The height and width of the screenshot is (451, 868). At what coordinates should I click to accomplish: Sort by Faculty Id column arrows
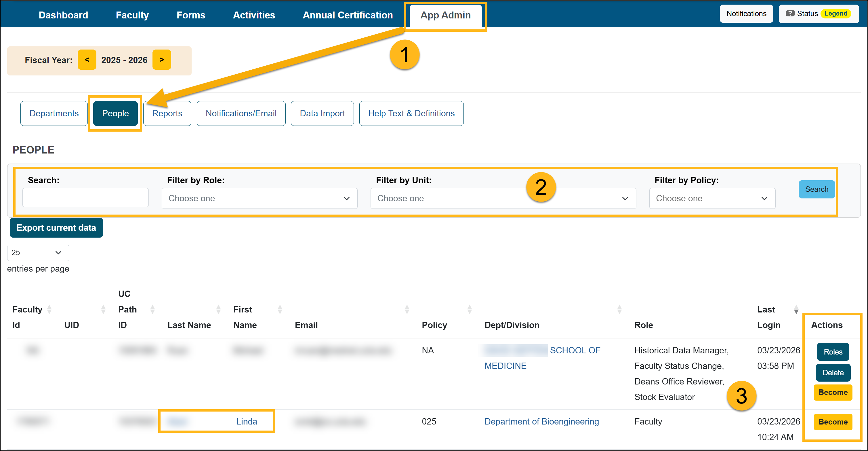pyautogui.click(x=49, y=309)
